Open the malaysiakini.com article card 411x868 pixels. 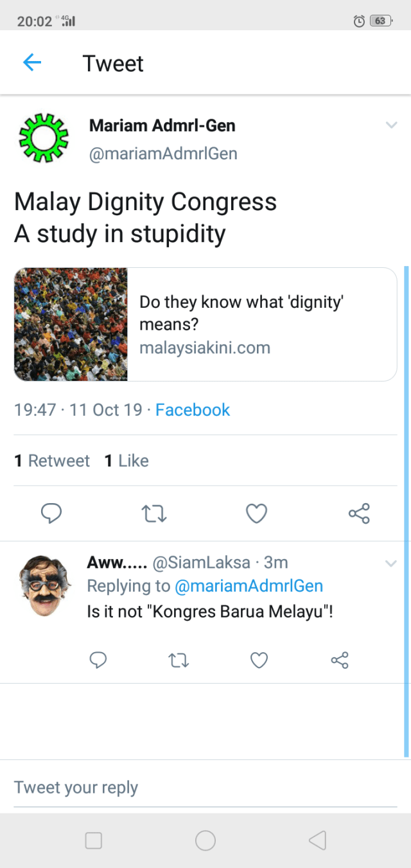(x=205, y=324)
